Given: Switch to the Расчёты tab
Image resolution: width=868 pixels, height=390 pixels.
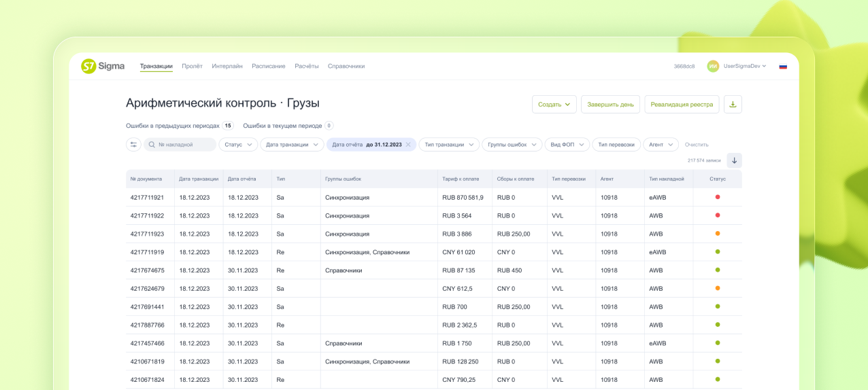Looking at the screenshot, I should 307,66.
